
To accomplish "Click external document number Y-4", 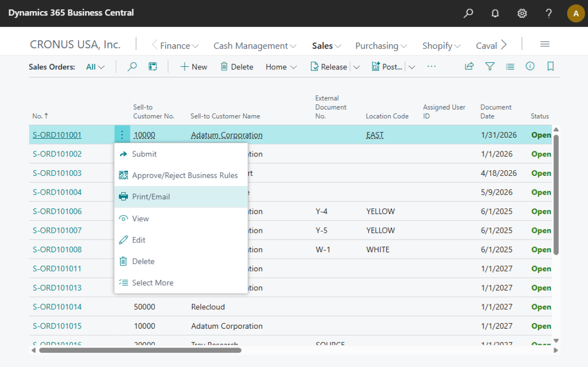I will [322, 211].
